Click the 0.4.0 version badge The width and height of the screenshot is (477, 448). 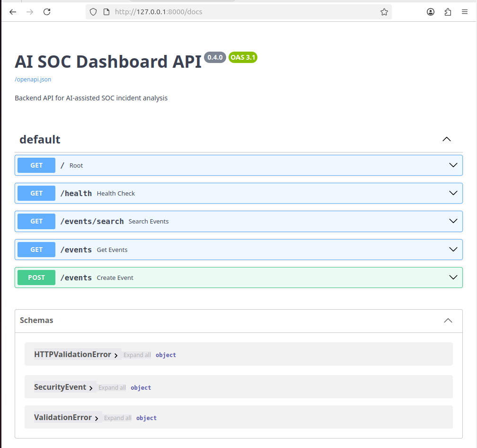pos(215,57)
